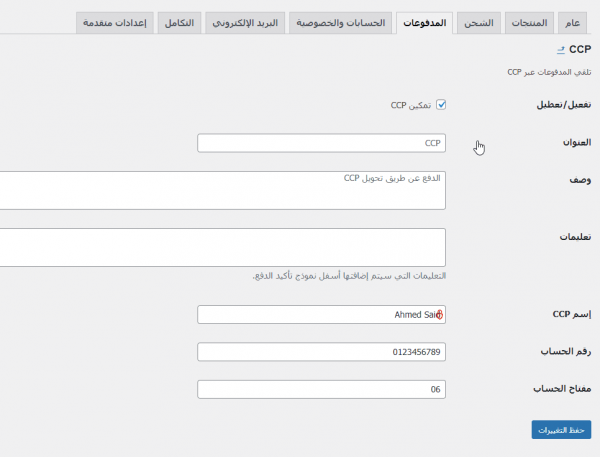Switch to the التكامل (Integration) tab
The width and height of the screenshot is (600, 457).
[x=181, y=22]
